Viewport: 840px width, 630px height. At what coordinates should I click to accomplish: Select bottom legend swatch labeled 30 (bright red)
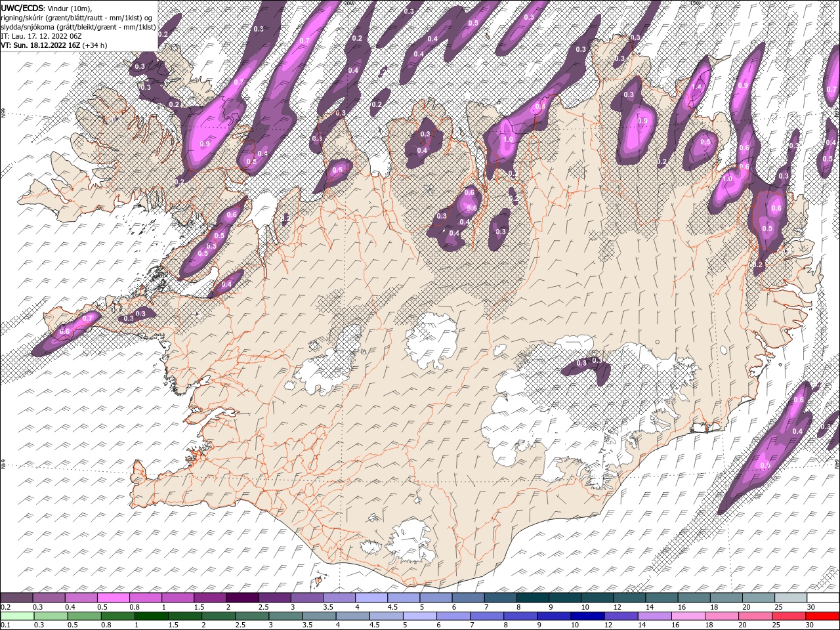822,616
